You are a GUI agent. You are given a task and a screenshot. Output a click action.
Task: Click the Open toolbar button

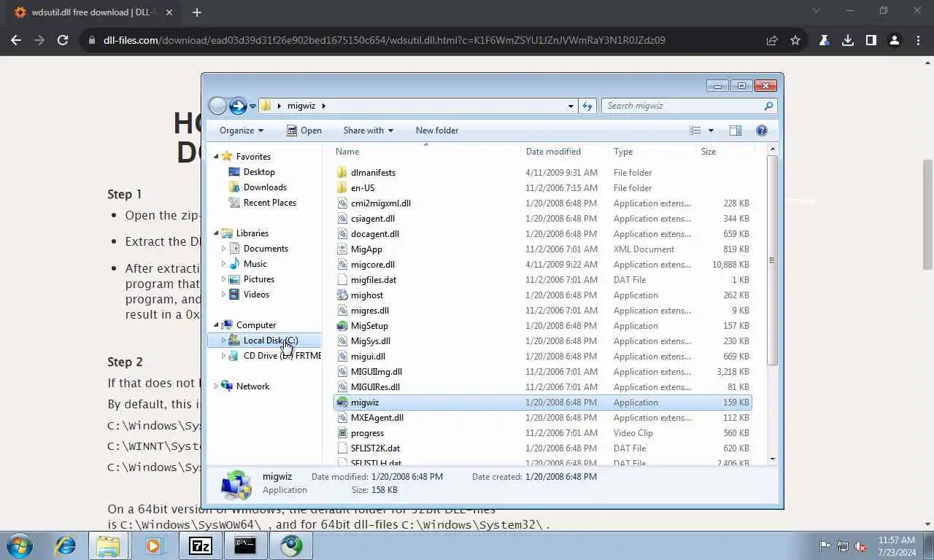click(304, 131)
